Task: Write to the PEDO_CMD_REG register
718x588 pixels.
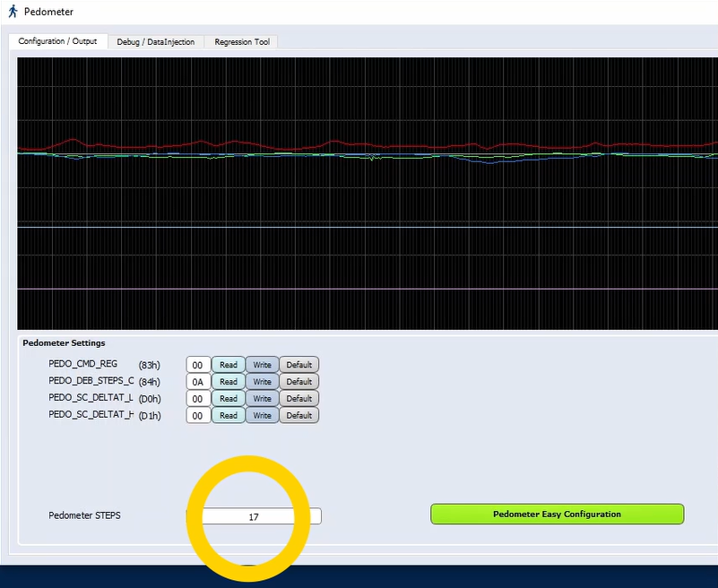Action: tap(262, 365)
